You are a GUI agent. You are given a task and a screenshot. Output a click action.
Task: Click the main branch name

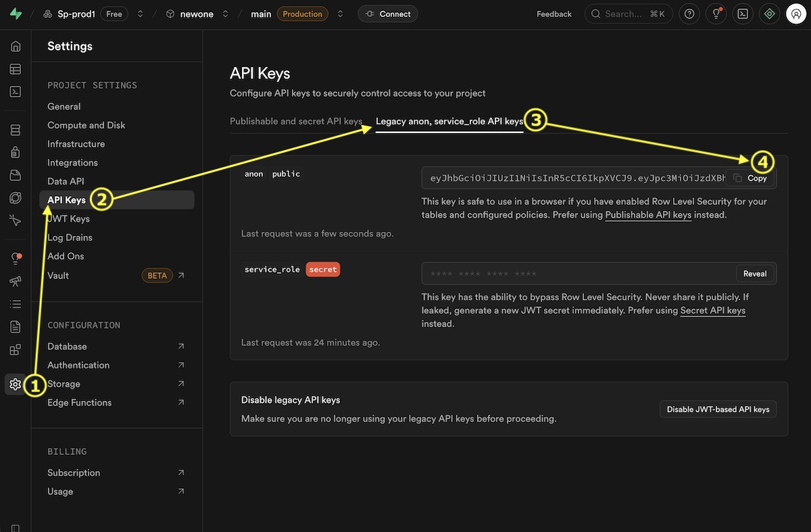tap(261, 14)
